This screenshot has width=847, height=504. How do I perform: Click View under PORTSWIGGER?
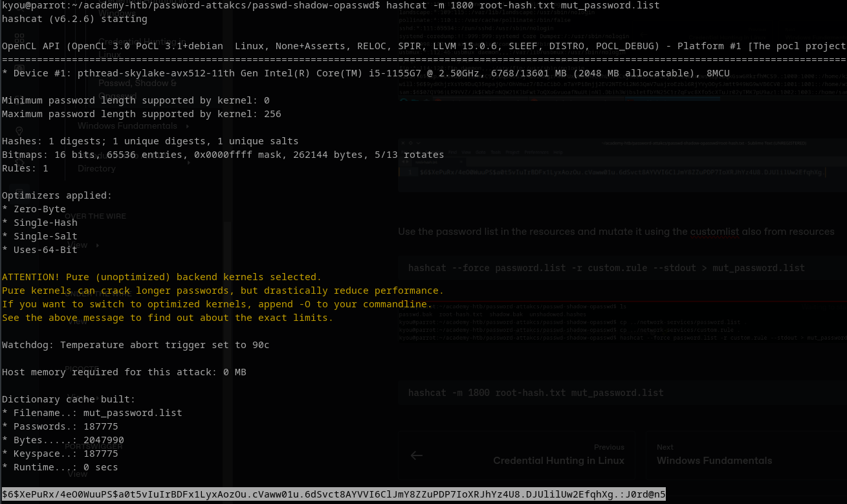tap(78, 474)
